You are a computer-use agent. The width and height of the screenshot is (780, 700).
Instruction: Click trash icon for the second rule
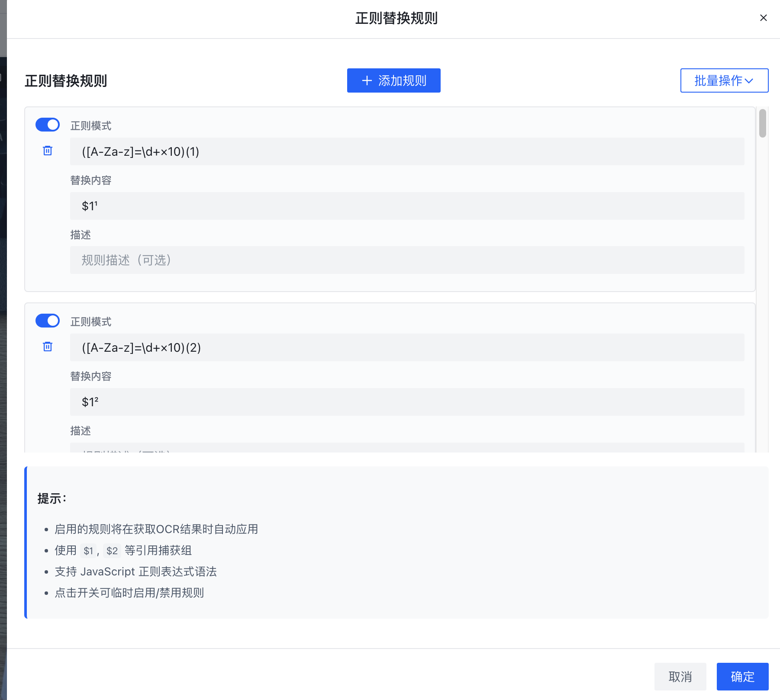click(48, 347)
